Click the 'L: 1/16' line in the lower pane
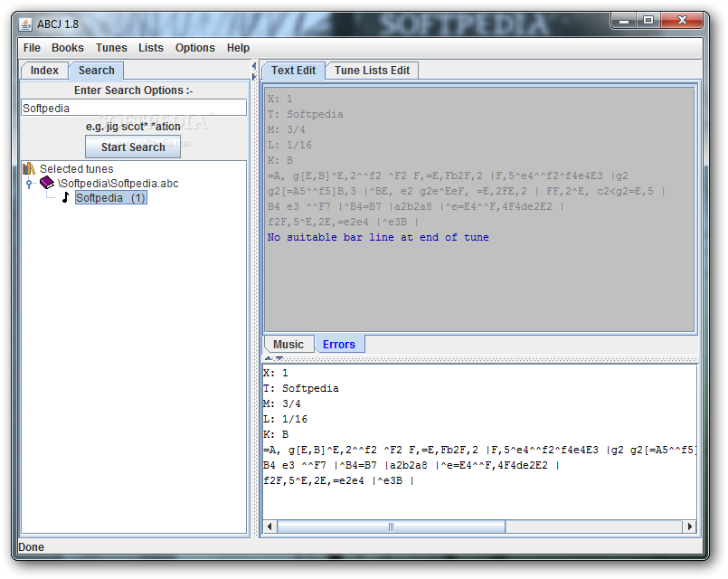 [285, 419]
